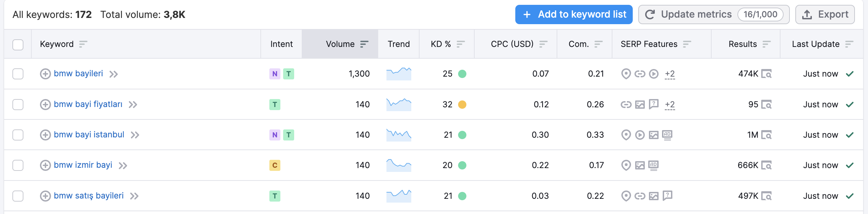Image resolution: width=868 pixels, height=214 pixels.
Task: Click the plus icon beside bmw bayileri
Action: click(45, 74)
